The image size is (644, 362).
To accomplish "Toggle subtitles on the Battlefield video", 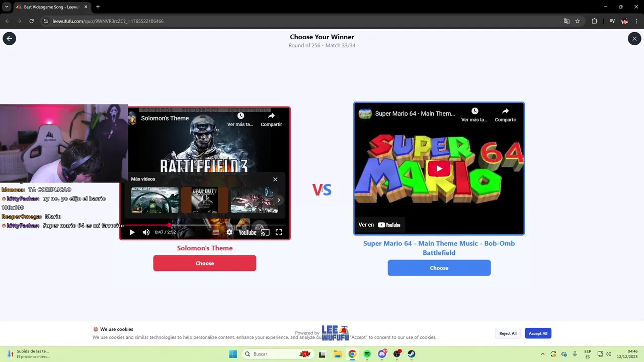I will coord(216,232).
